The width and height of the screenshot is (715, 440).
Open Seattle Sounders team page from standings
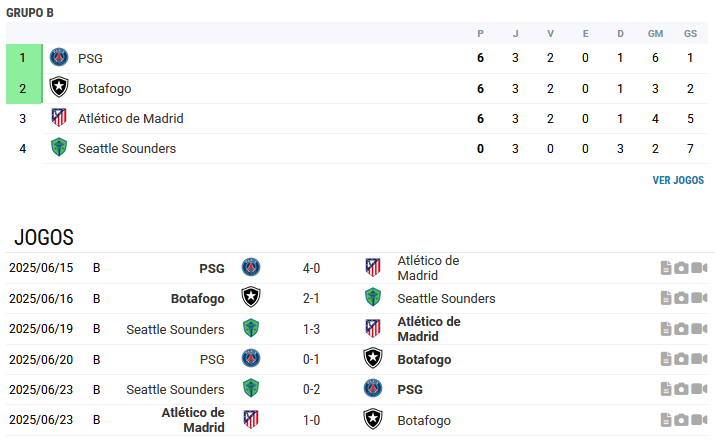[x=127, y=149]
